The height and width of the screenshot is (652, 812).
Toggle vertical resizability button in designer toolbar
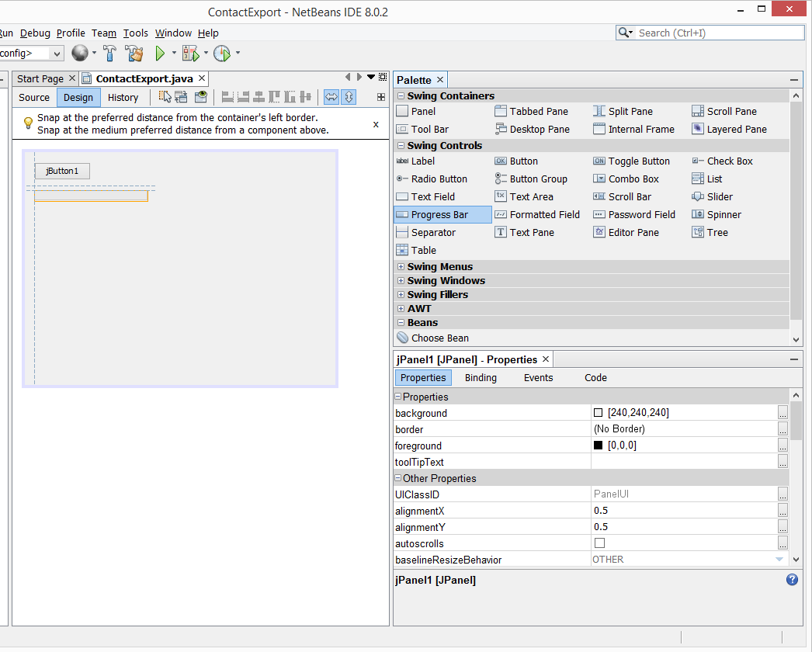point(349,97)
